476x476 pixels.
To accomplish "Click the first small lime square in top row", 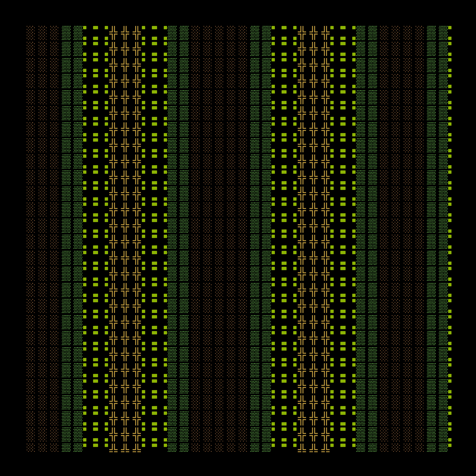I will click(x=85, y=28).
